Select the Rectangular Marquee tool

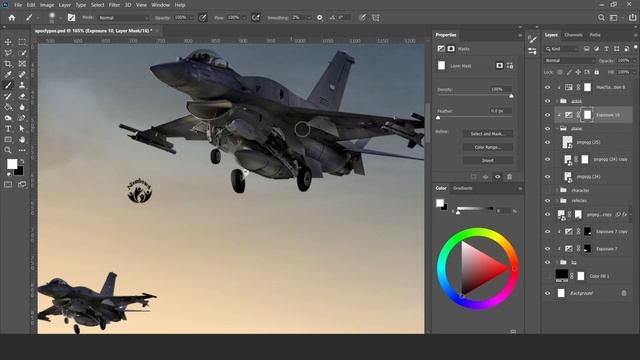22,42
